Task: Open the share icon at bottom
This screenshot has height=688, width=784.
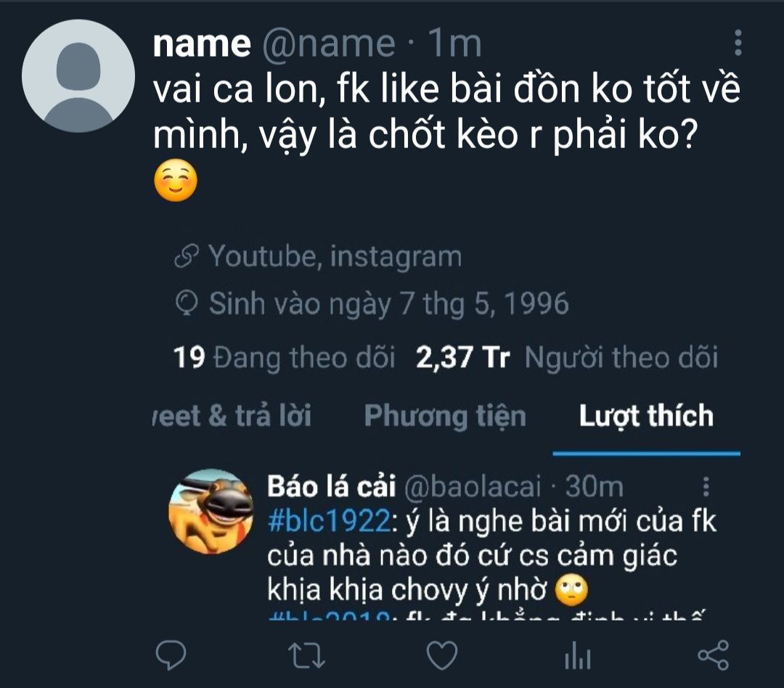Action: [x=712, y=656]
